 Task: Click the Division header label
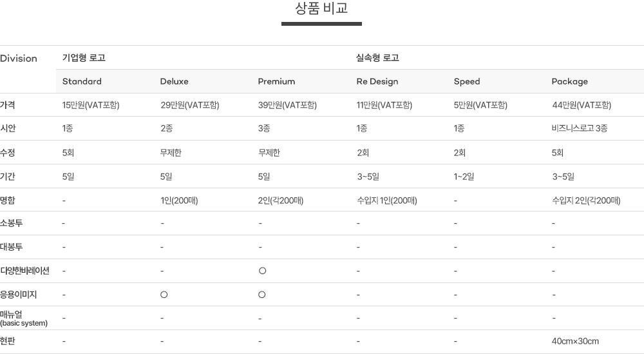[19, 58]
